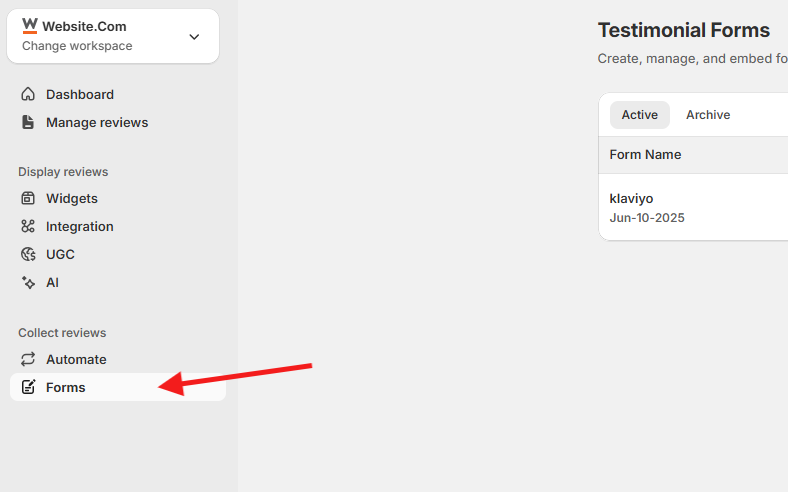The image size is (788, 492).
Task: Click the Manage reviews document icon
Action: 28,123
